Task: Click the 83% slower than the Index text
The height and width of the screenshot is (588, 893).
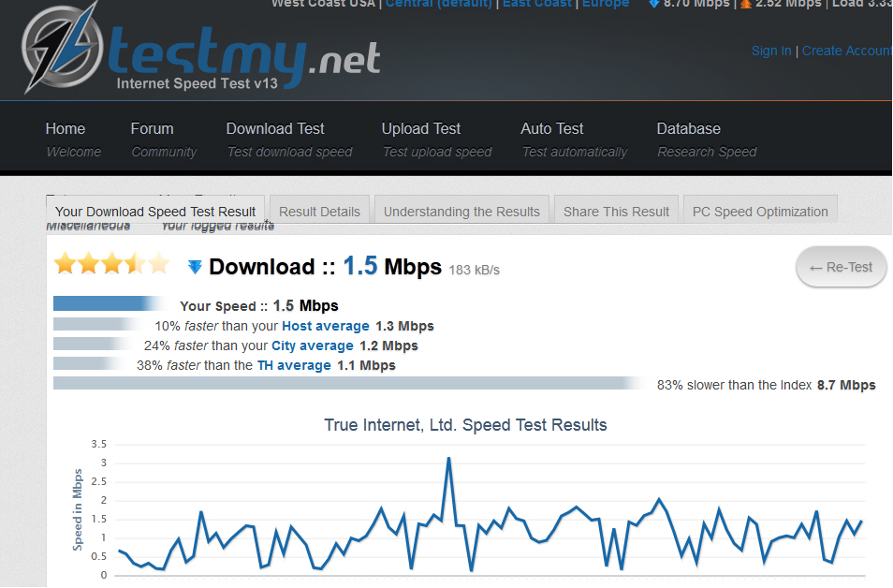Action: tap(734, 385)
